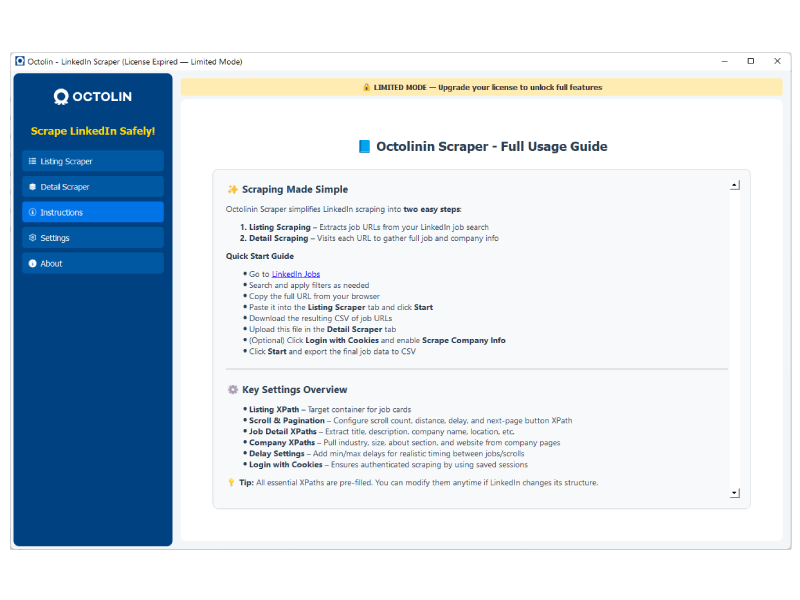Click the lock icon in Limited Mode banner
This screenshot has width=800, height=600.
(x=366, y=87)
